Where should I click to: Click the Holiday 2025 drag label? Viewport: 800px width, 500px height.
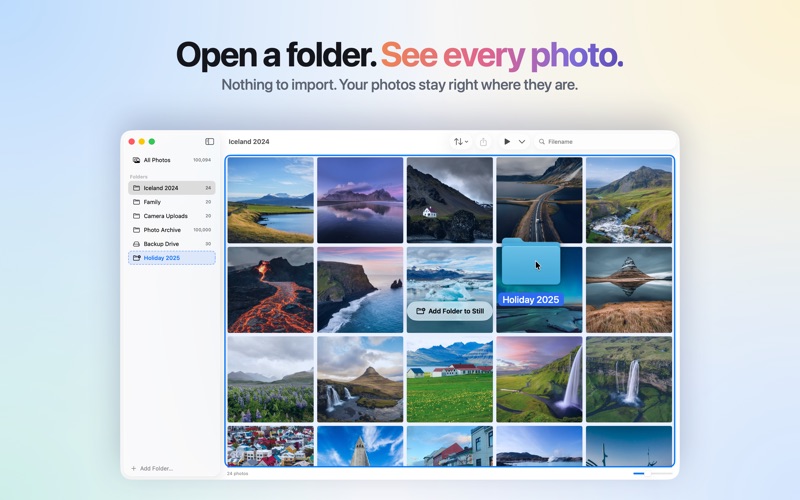tap(531, 299)
